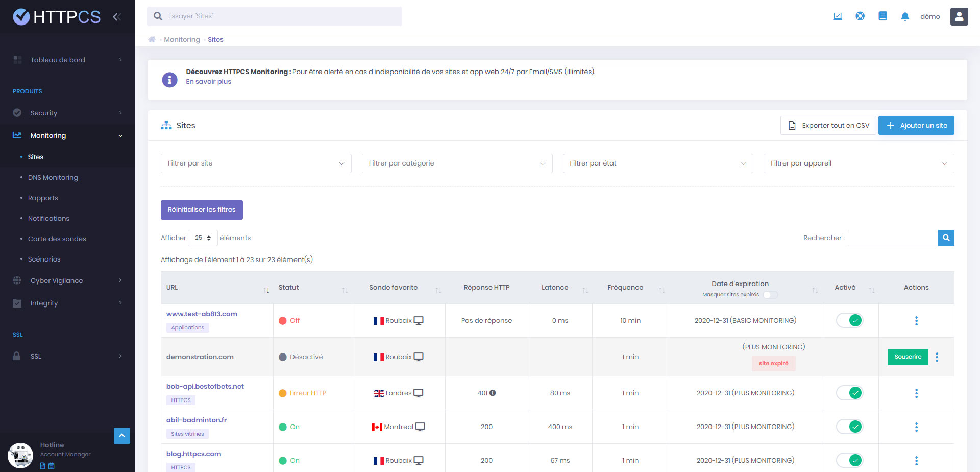Screen dimensions: 980x472
Task: Sort table by Latence column arrows
Action: tap(585, 290)
